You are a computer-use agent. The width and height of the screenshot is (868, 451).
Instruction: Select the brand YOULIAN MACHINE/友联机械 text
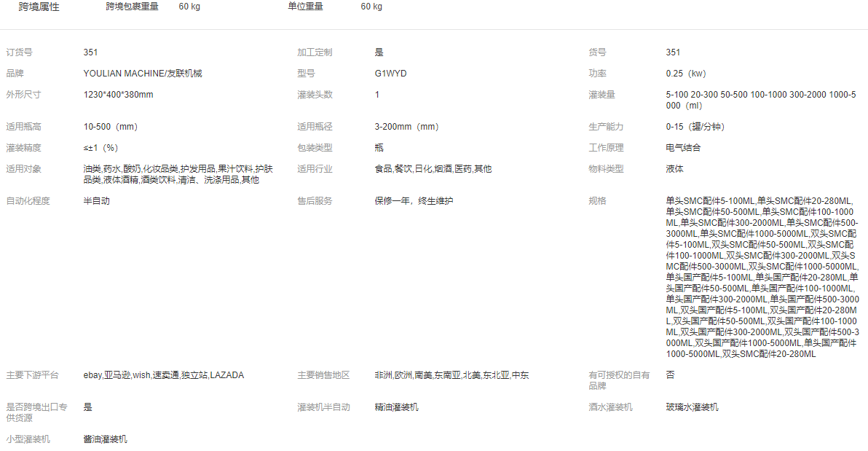143,74
